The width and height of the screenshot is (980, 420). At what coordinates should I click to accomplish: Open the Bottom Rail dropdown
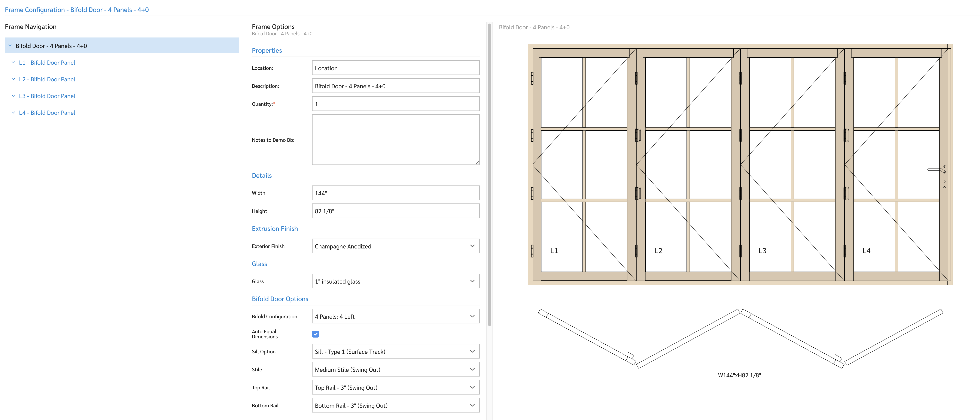(396, 405)
